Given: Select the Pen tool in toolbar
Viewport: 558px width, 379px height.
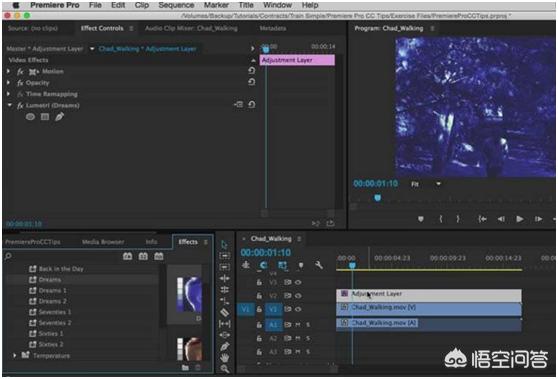Looking at the screenshot, I should (225, 346).
